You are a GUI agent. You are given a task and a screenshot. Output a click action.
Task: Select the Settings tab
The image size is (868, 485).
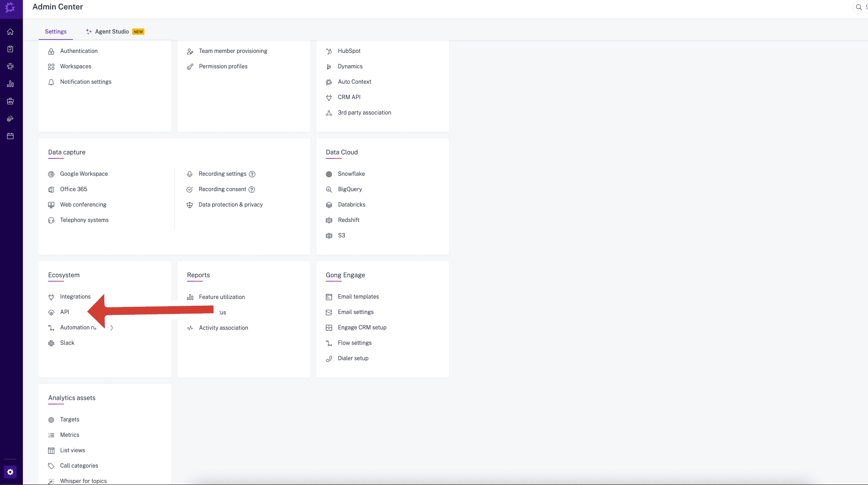click(x=56, y=32)
